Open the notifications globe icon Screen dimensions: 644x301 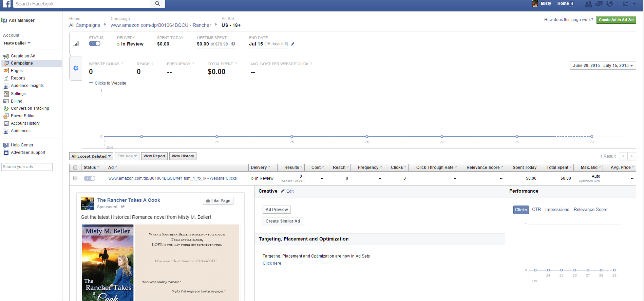tap(610, 4)
